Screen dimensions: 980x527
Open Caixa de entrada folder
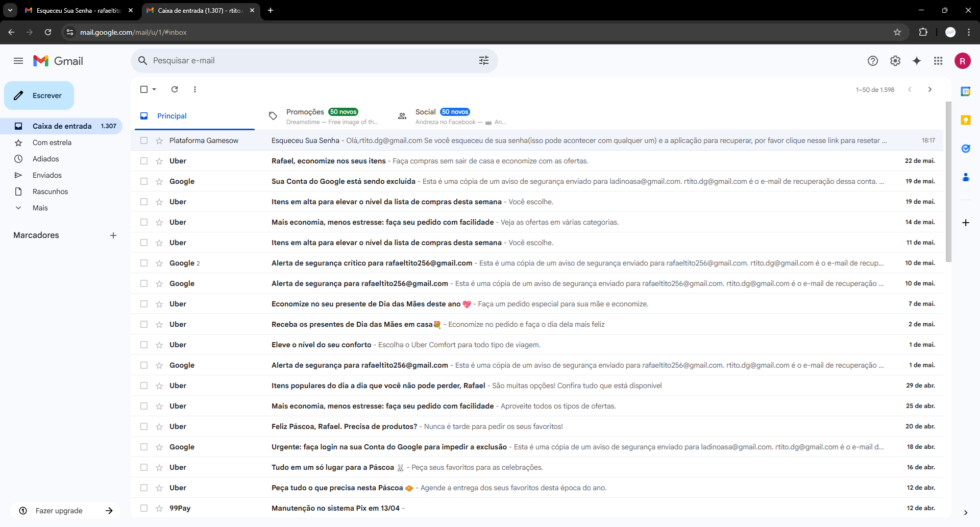61,126
